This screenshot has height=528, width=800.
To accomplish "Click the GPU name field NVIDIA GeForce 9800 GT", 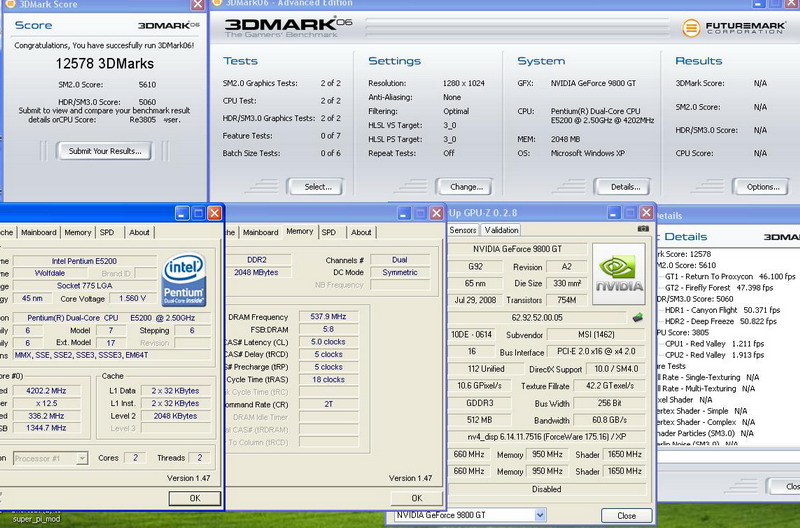I will 517,249.
